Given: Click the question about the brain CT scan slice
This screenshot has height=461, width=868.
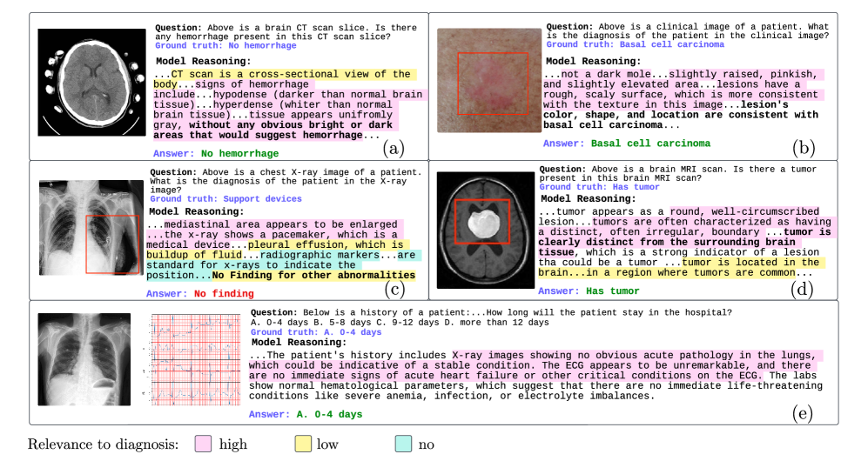Looking at the screenshot, I should (x=286, y=32).
